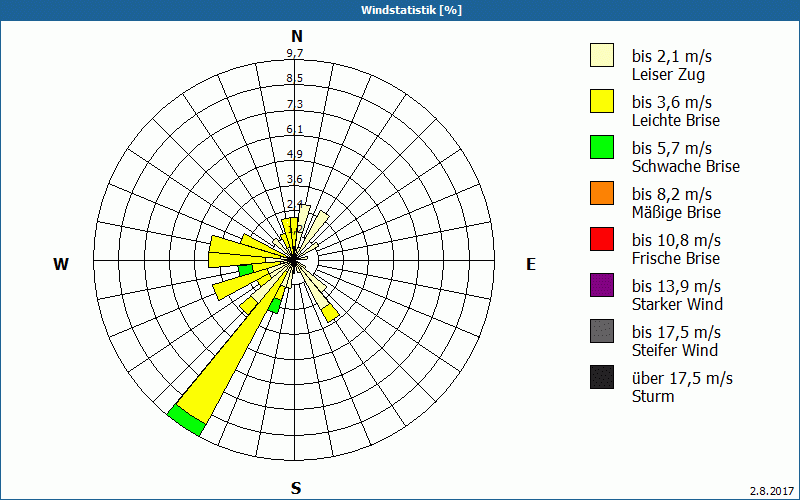Click the pale yellow 'bis 2,1 m/s' legend swatch
Screen dimensions: 800x500
point(602,55)
